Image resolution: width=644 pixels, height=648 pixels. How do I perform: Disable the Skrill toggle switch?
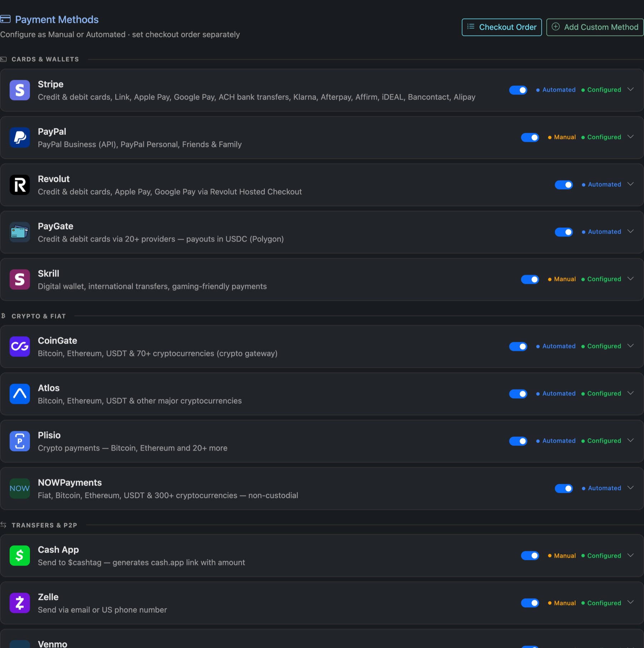click(x=530, y=279)
